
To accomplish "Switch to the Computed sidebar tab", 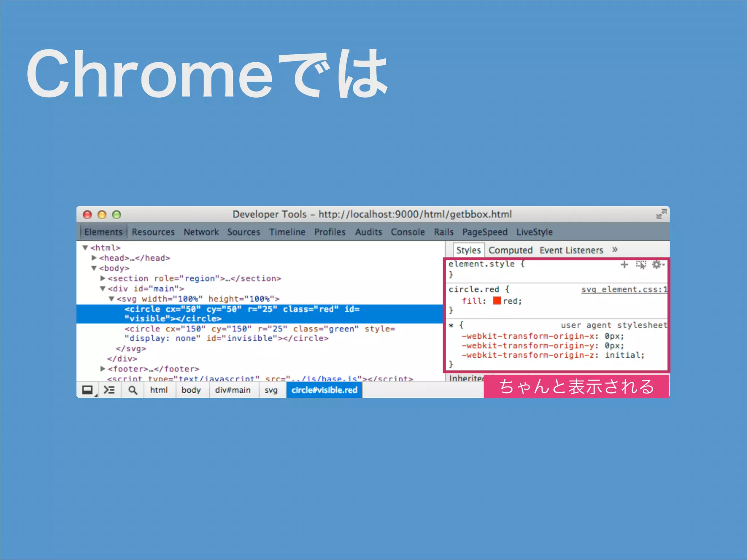I will point(510,250).
